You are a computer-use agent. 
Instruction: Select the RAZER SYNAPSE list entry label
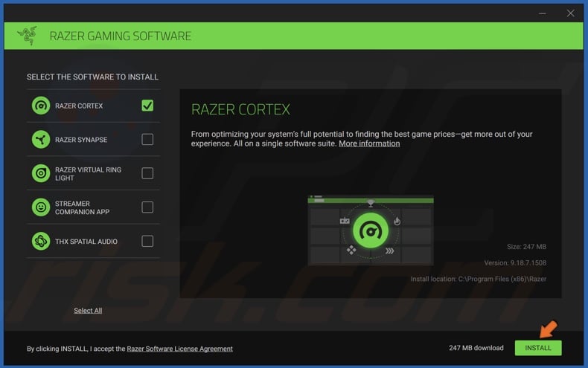pyautogui.click(x=81, y=139)
